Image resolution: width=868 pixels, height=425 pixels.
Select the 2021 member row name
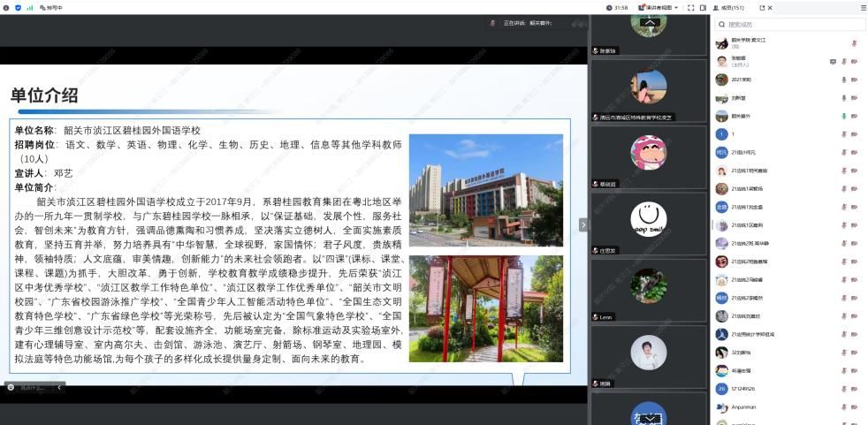click(742, 80)
